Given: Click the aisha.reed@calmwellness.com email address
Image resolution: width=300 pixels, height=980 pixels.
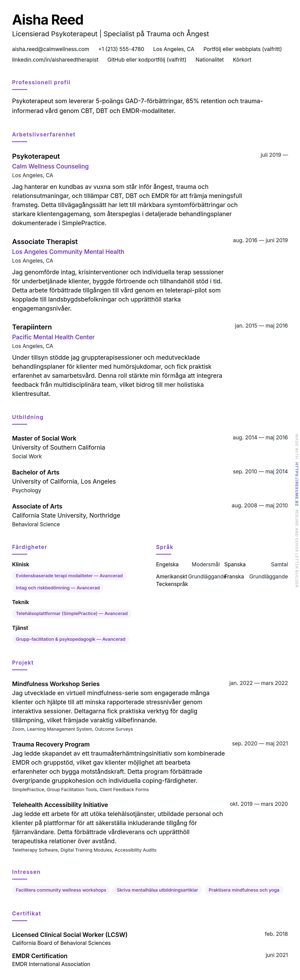Looking at the screenshot, I should point(51,49).
